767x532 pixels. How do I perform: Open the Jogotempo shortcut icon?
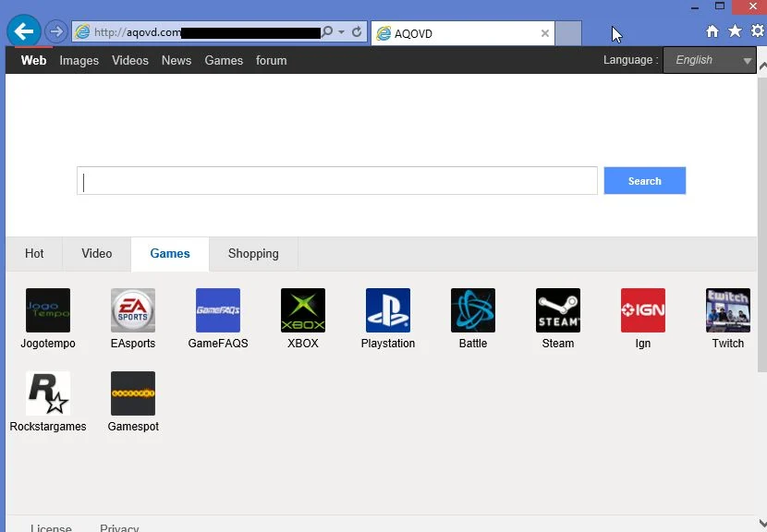[48, 310]
